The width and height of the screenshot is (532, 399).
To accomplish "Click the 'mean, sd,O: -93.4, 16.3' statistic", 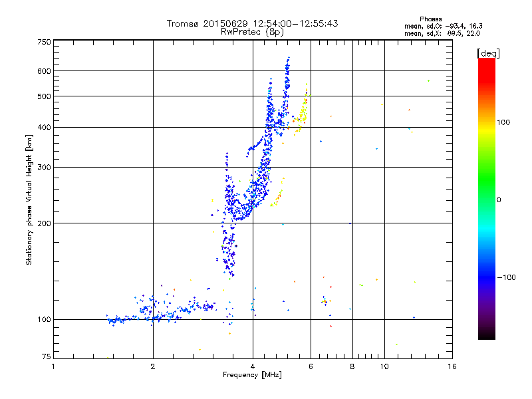I will click(x=444, y=26).
